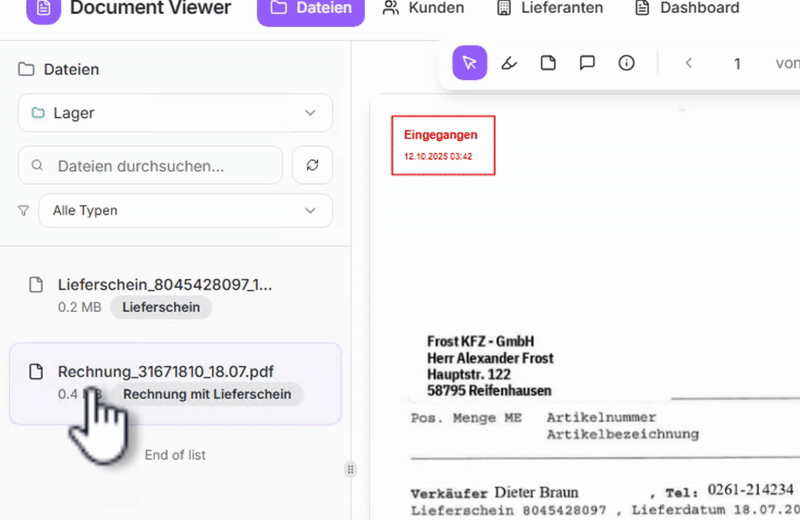Click the Dateien durchsuchen search field
Image resolution: width=800 pixels, height=520 pixels.
[150, 165]
